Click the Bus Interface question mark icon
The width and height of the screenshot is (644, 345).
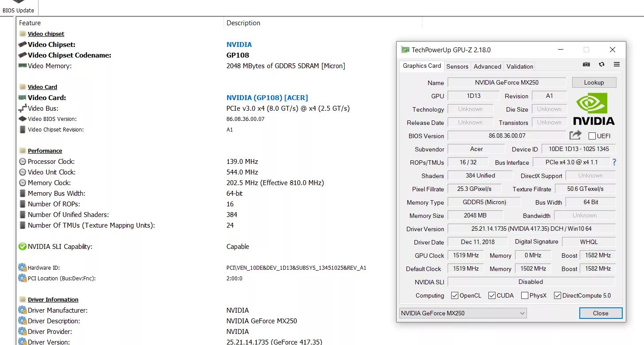pyautogui.click(x=614, y=162)
